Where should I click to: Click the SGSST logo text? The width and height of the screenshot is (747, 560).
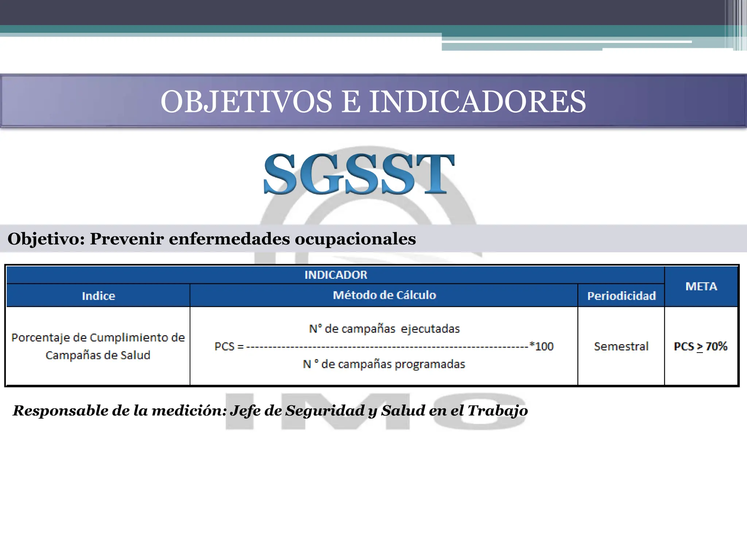coord(359,174)
